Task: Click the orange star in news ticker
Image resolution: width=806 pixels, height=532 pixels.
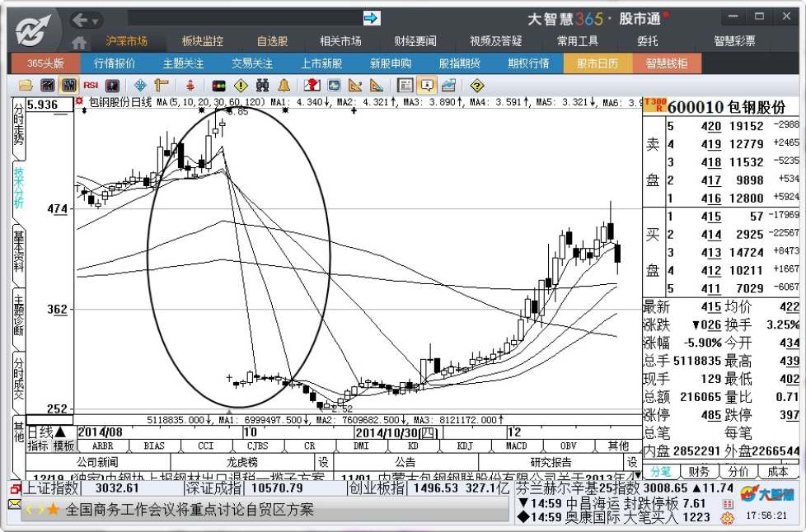Action: (53, 510)
